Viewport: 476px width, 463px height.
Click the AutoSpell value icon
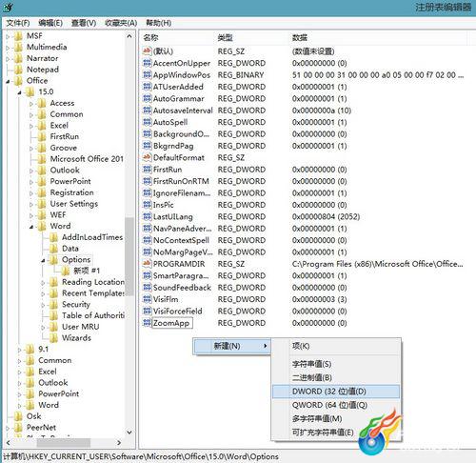click(x=147, y=122)
